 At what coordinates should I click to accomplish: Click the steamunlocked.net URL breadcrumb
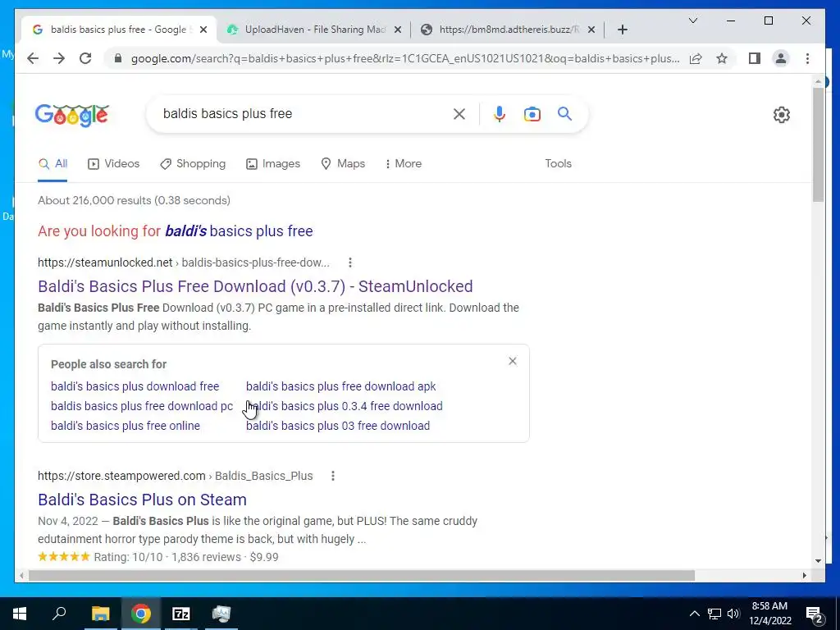[183, 262]
